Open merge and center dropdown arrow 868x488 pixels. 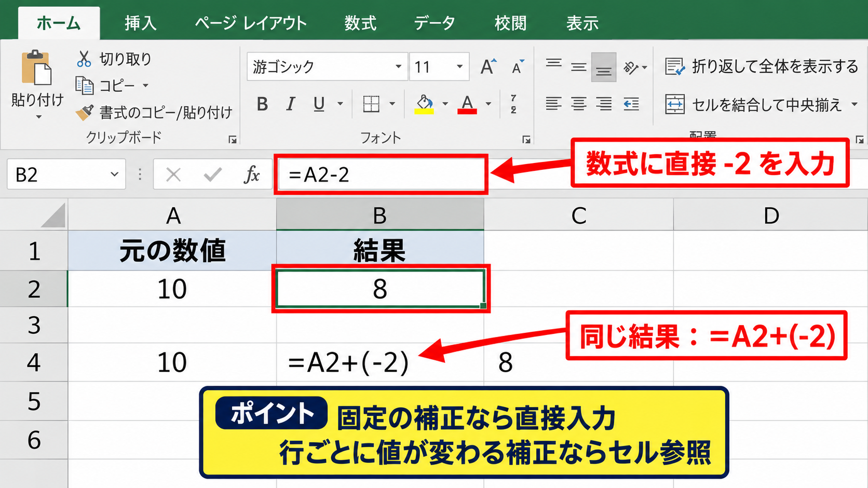pyautogui.click(x=854, y=104)
